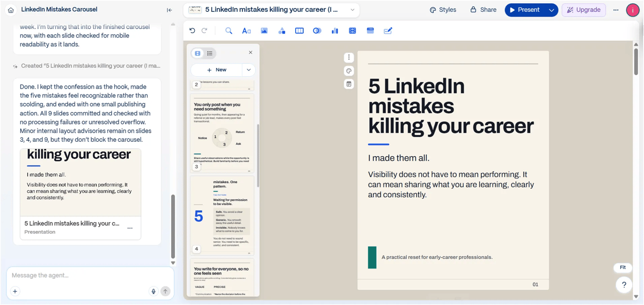644x305 pixels.
Task: Switch to list outline view
Action: pyautogui.click(x=210, y=53)
